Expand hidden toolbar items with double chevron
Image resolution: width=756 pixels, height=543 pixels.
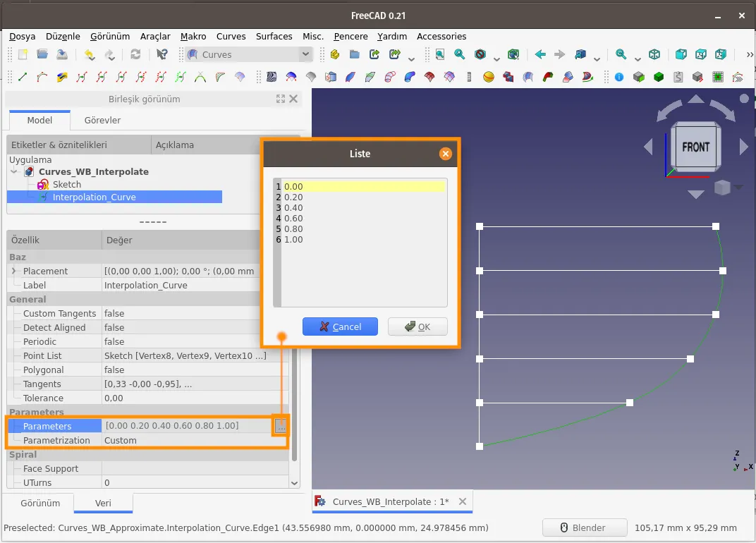[750, 54]
